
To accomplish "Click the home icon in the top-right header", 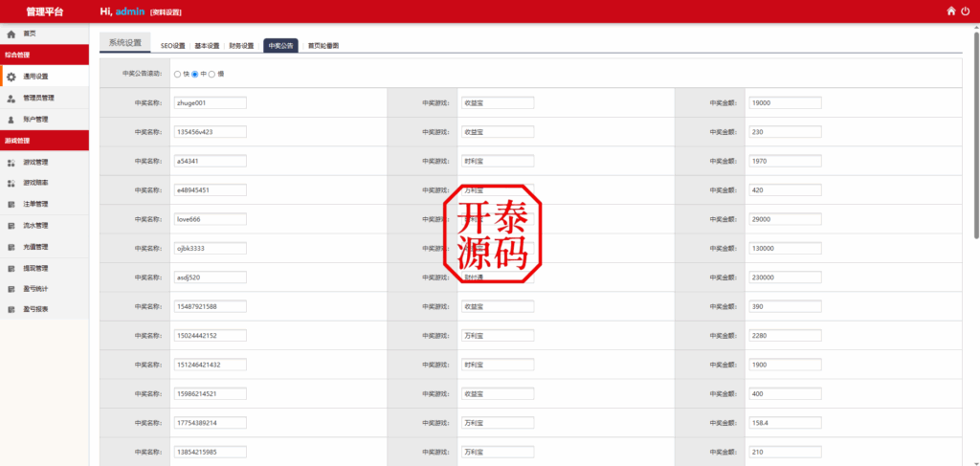I will coord(951,11).
